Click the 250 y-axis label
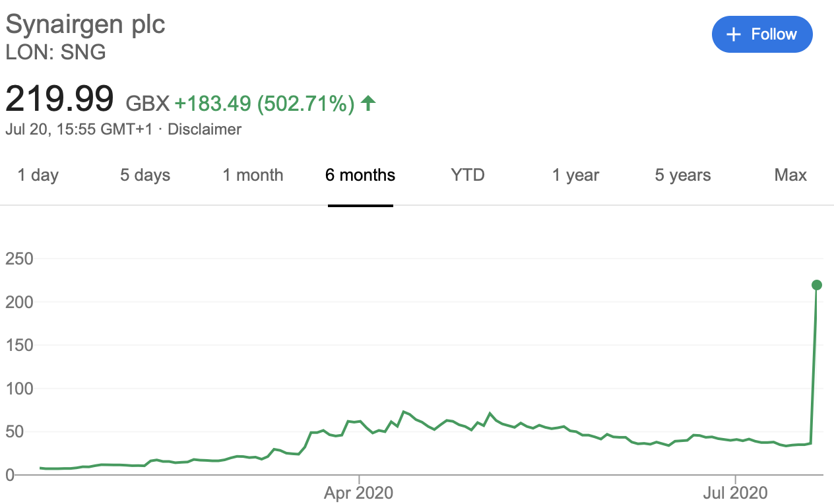Screen dimensions: 834x504 (19, 259)
